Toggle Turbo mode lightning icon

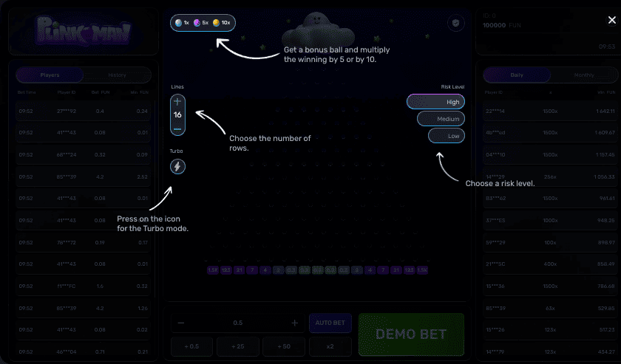177,167
